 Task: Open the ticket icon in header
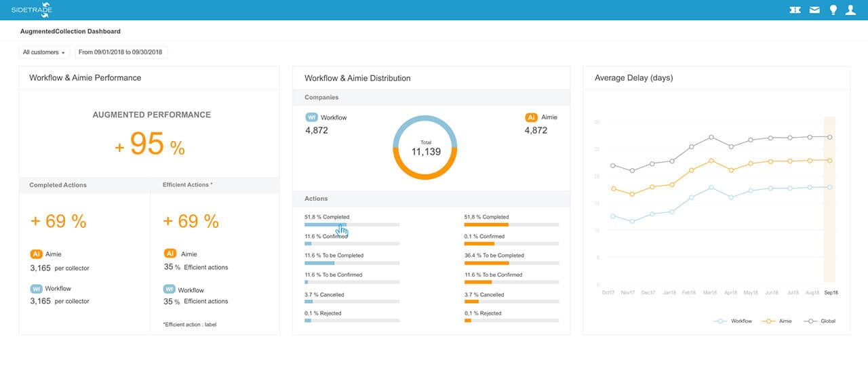(x=795, y=9)
